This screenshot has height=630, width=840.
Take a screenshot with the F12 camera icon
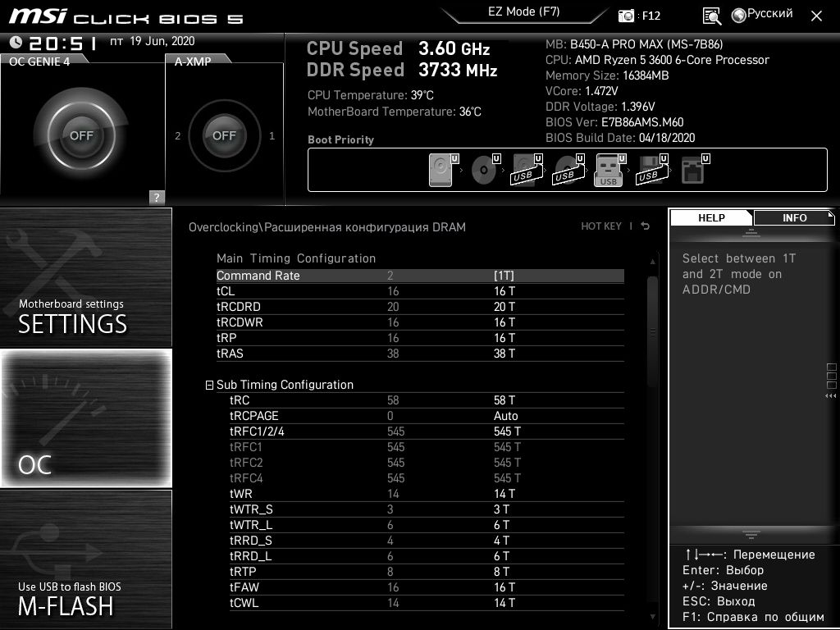[x=626, y=16]
